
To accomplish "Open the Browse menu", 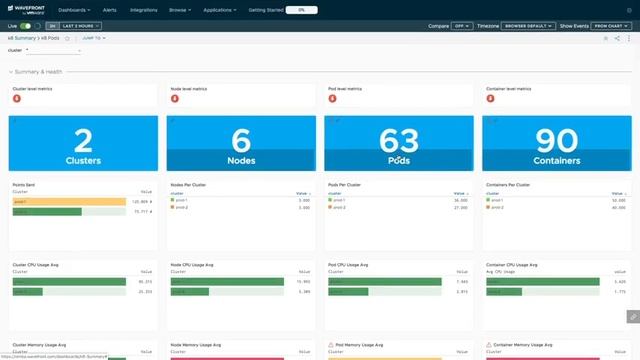I will tap(180, 10).
